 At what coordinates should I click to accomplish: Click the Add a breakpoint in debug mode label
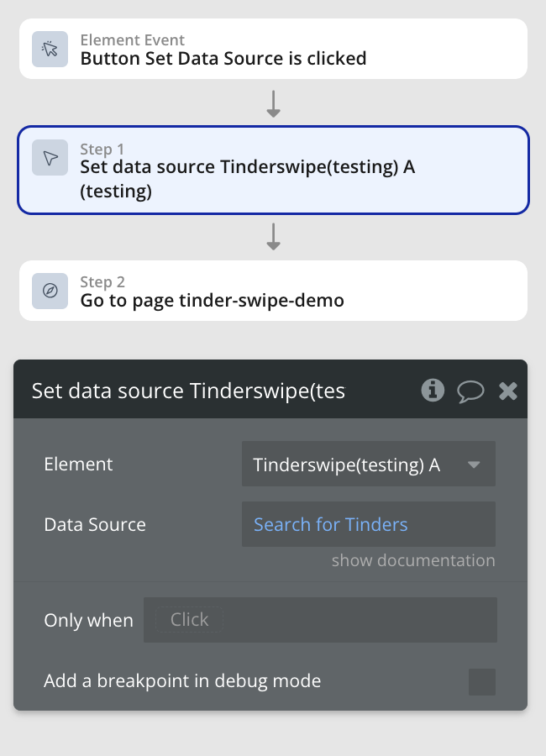tap(182, 681)
